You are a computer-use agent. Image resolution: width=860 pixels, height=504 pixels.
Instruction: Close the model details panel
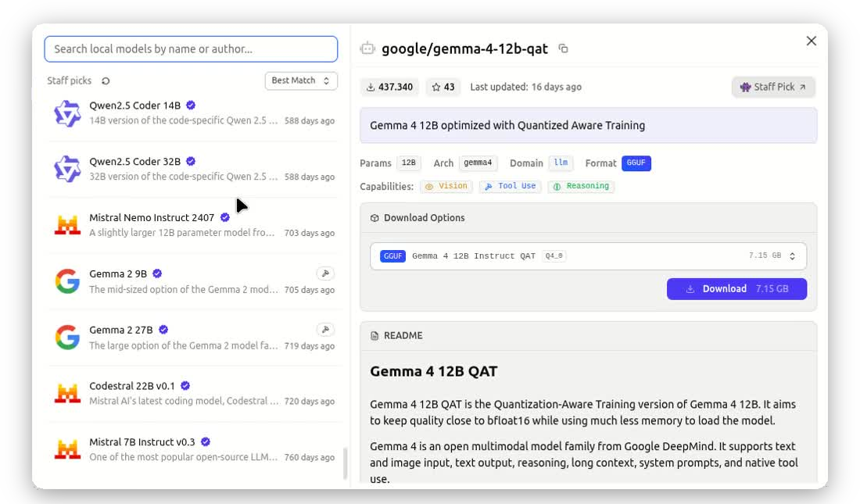click(812, 41)
